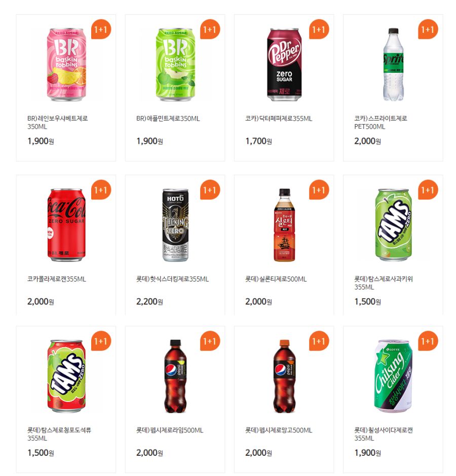The height and width of the screenshot is (476, 456).
Task: Click the 1+1 badge on TAMS apple kiwi can
Action: (428, 190)
